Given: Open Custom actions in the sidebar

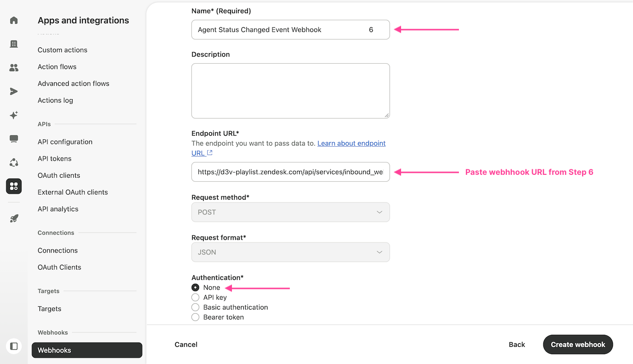Looking at the screenshot, I should pos(62,50).
